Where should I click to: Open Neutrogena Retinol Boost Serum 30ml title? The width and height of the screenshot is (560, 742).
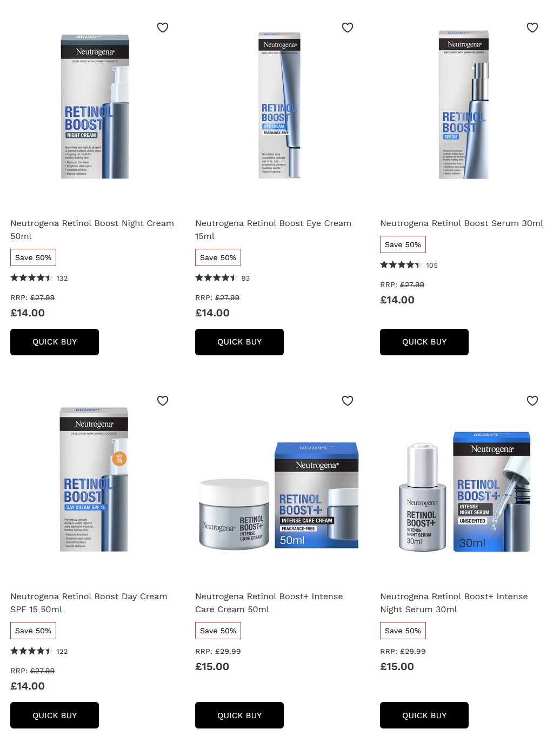click(462, 223)
